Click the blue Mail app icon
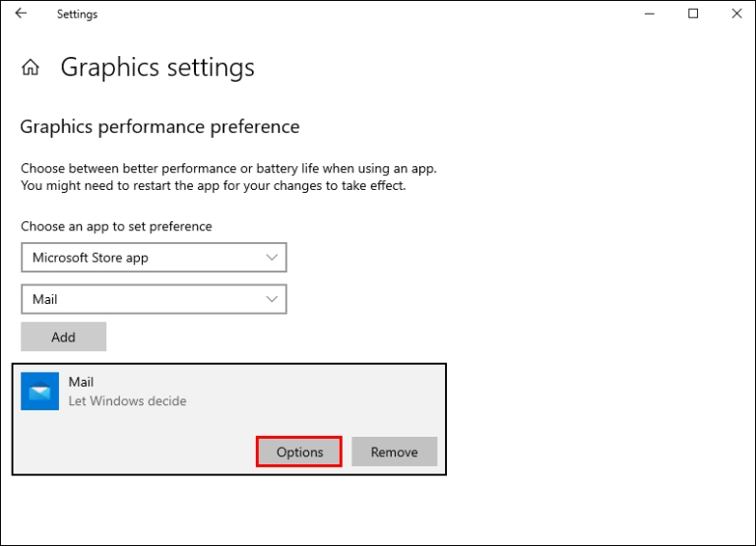This screenshot has width=756, height=546. click(40, 392)
